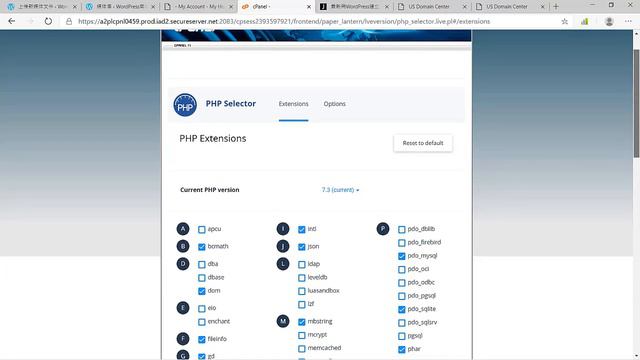The height and width of the screenshot is (360, 640).
Task: Enable the dba extension checkbox
Action: coord(202,264)
